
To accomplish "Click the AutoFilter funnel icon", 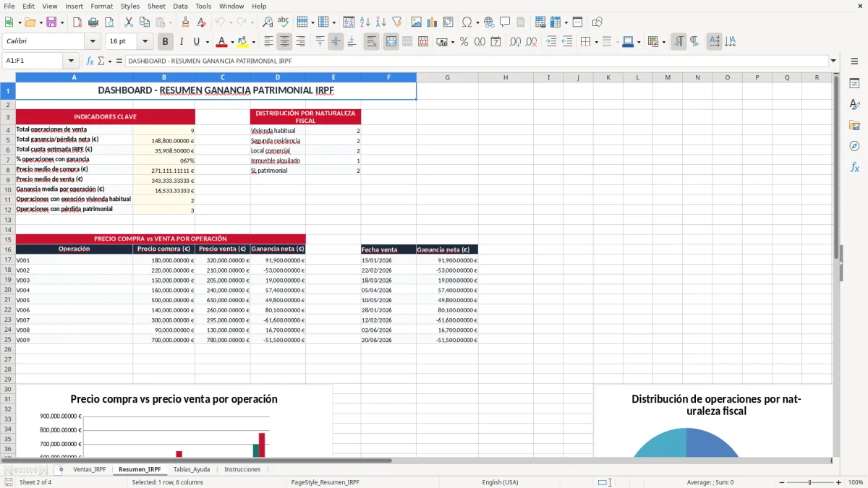I will tap(396, 22).
